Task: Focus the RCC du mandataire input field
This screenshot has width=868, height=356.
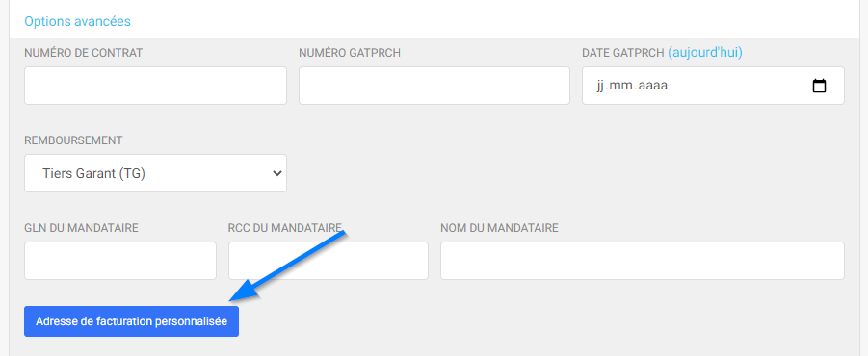Action: [329, 261]
